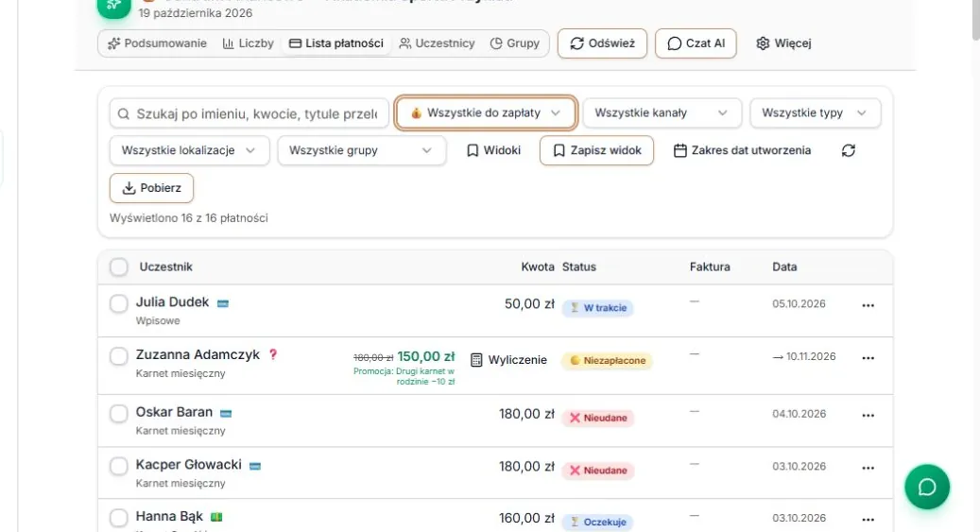This screenshot has height=532, width=980.
Task: Click the Wyliczenie calculator link
Action: 508,360
